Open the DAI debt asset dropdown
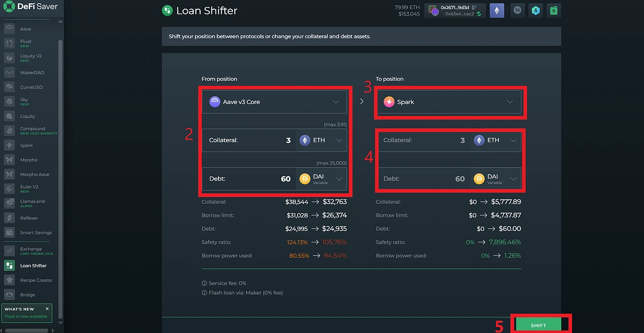This screenshot has height=333, width=644. [x=320, y=178]
